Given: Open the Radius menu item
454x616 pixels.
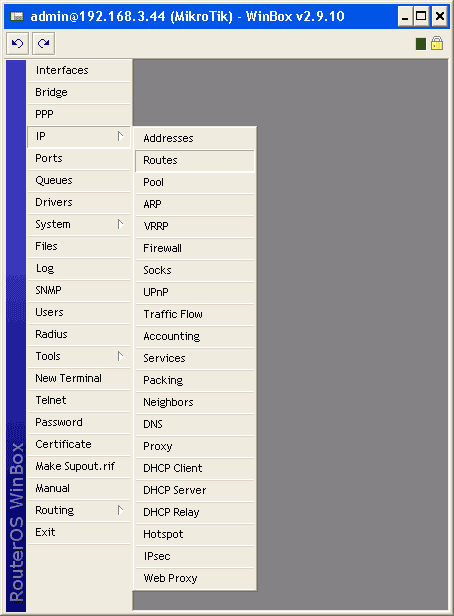Looking at the screenshot, I should point(79,334).
